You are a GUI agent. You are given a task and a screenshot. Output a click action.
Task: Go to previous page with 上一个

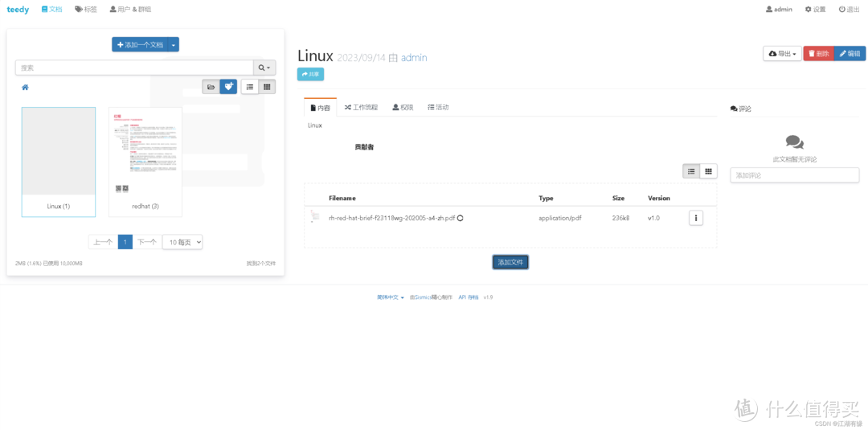(103, 242)
